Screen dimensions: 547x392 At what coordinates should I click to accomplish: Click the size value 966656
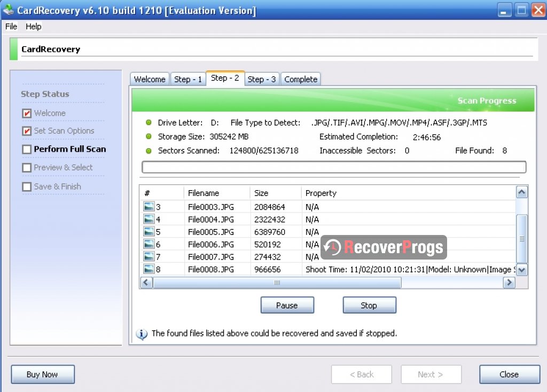click(268, 270)
